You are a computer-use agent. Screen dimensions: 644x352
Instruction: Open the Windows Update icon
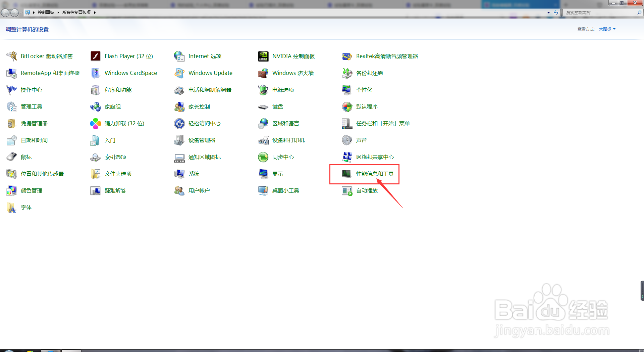coord(179,73)
